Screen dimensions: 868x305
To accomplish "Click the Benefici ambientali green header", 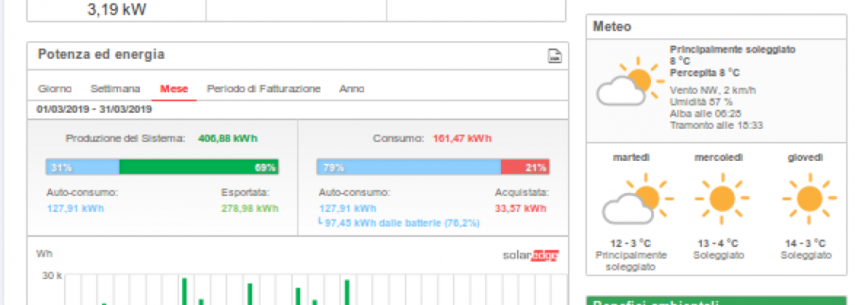I will tap(715, 301).
